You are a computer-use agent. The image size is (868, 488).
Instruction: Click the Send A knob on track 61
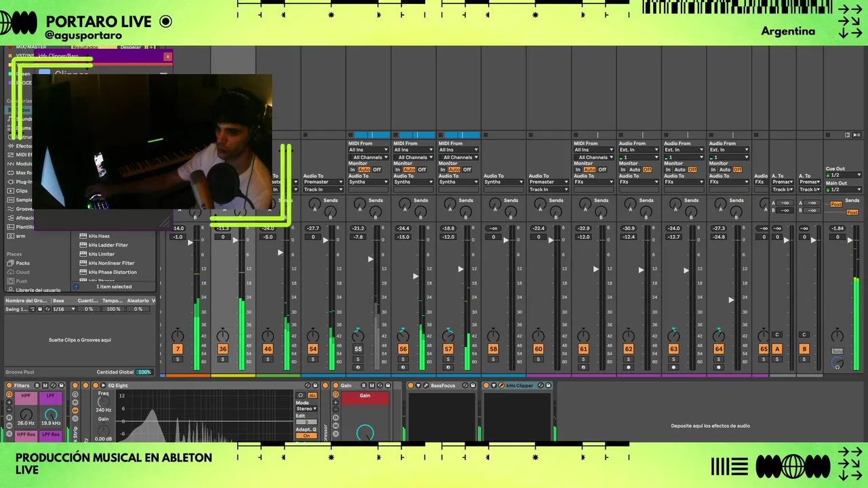(x=585, y=203)
